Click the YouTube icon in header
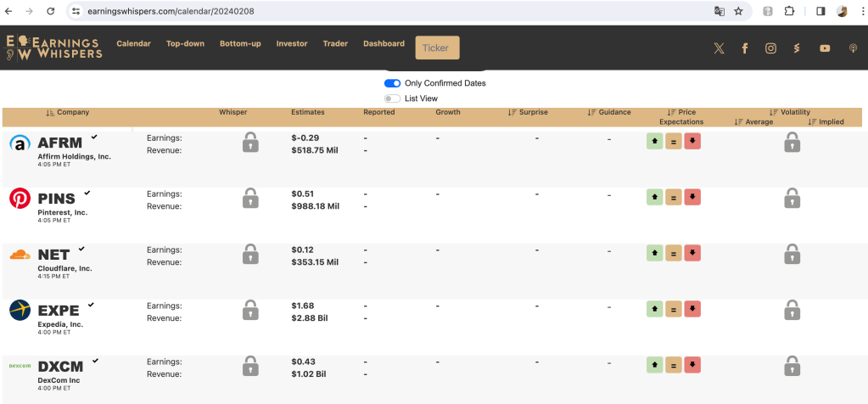The image size is (868, 404). click(x=825, y=48)
